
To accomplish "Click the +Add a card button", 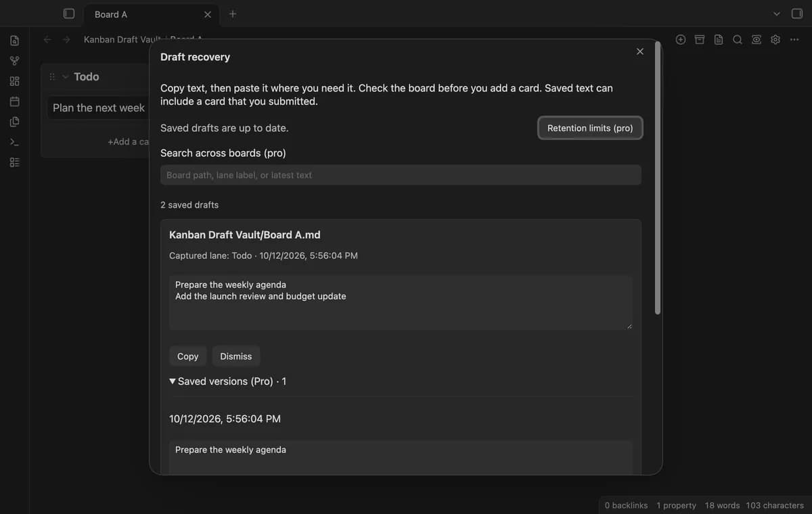I will pos(129,142).
